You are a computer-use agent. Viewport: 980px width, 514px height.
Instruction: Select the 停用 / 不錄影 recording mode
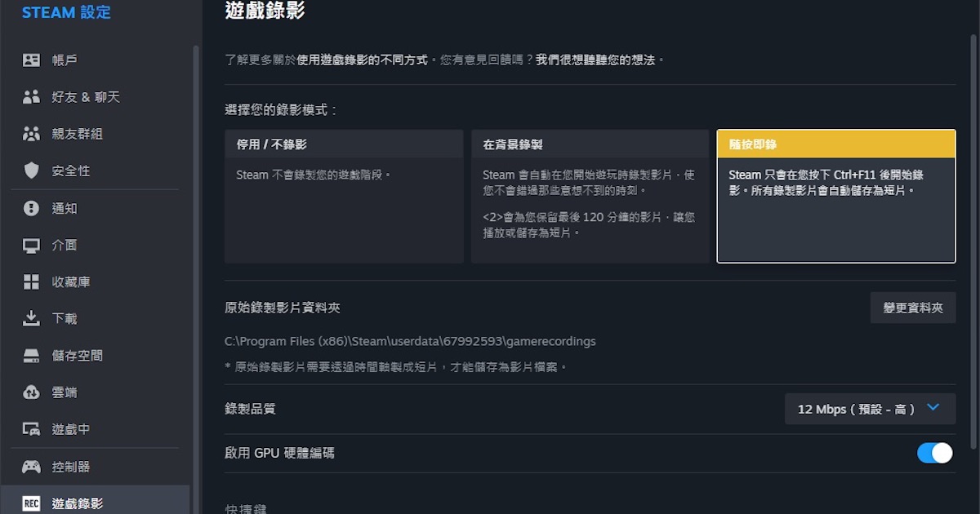coord(344,196)
